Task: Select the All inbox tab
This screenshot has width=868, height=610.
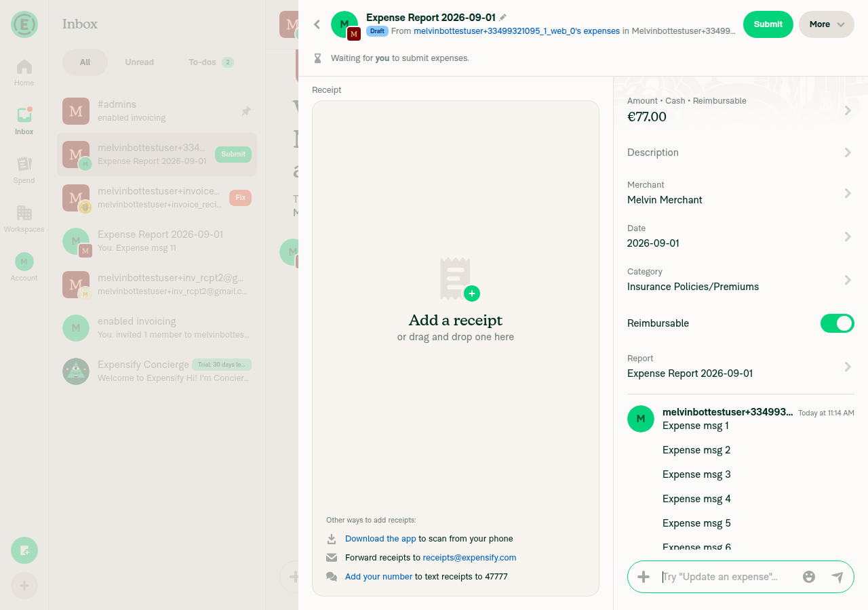Action: pos(85,62)
